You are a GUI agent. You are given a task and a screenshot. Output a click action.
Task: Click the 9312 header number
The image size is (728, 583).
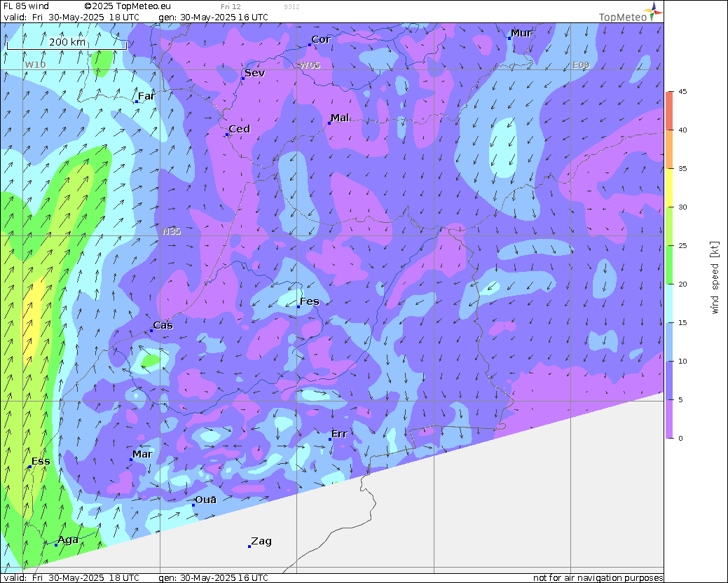click(x=291, y=6)
